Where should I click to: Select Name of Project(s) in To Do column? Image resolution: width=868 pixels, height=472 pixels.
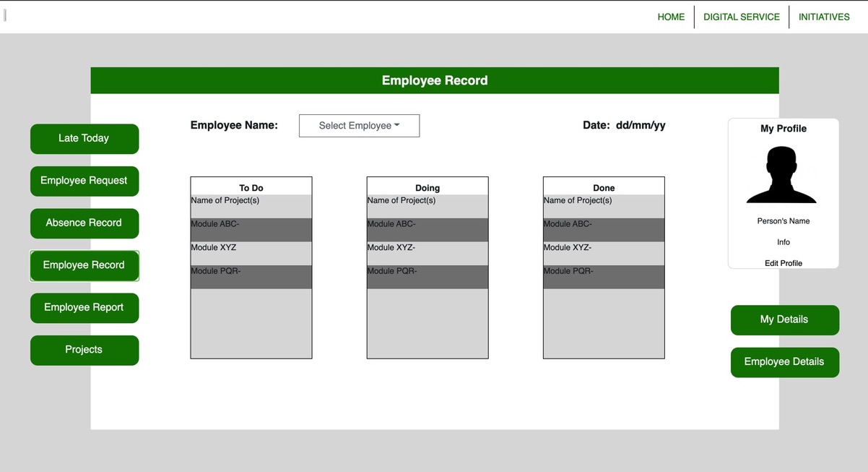coord(251,206)
